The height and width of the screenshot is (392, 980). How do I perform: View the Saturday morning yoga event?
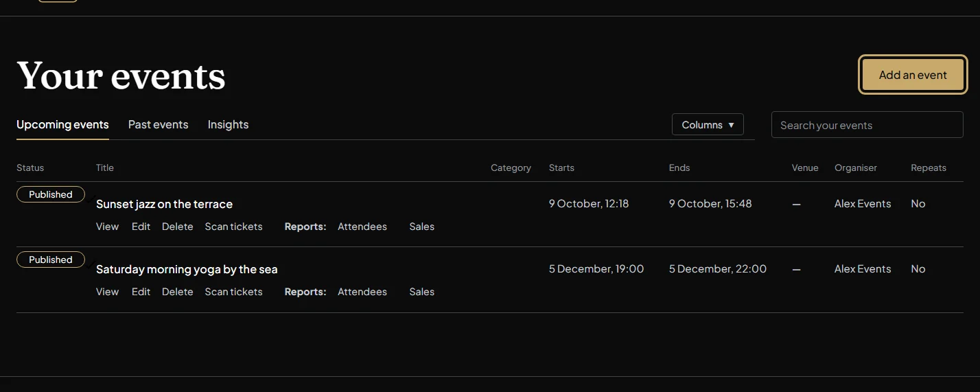[107, 292]
